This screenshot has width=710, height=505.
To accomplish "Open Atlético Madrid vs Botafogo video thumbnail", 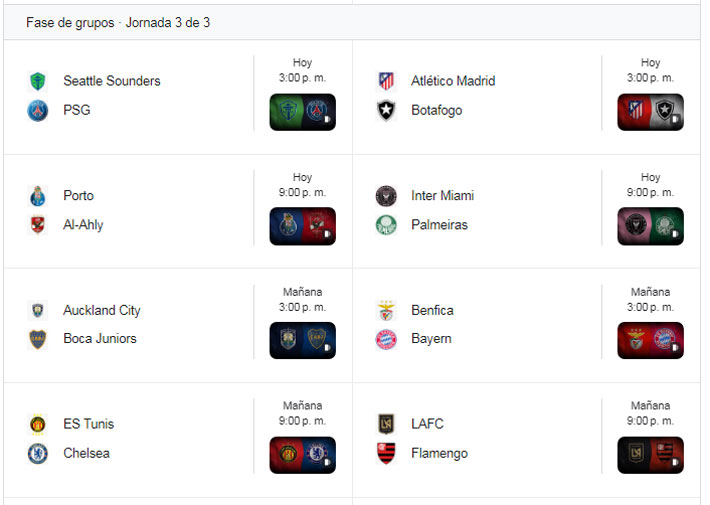I will tap(650, 112).
